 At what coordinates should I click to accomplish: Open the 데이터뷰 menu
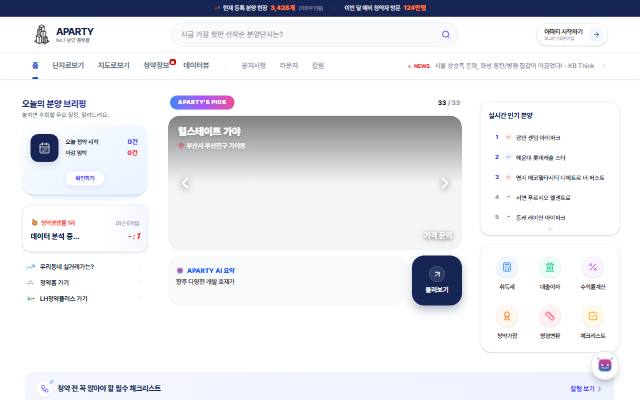pyautogui.click(x=196, y=65)
